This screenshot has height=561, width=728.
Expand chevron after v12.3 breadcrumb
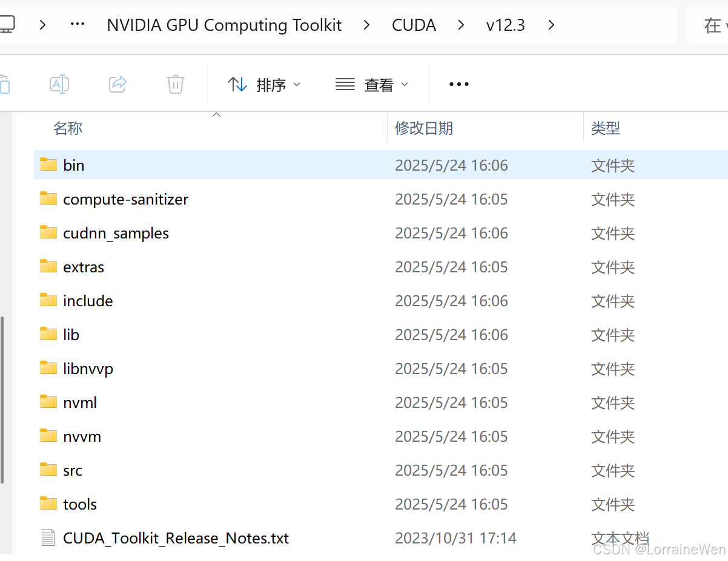coord(551,25)
